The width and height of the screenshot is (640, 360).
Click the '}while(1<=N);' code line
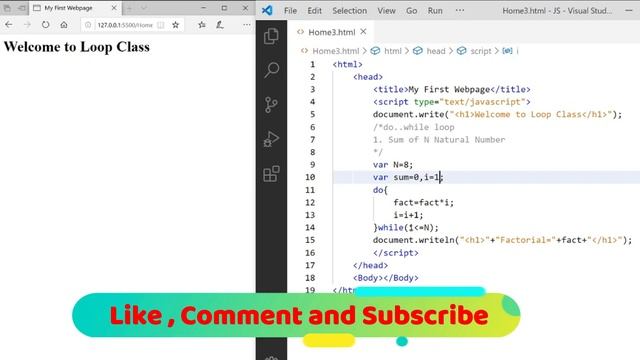(x=406, y=227)
